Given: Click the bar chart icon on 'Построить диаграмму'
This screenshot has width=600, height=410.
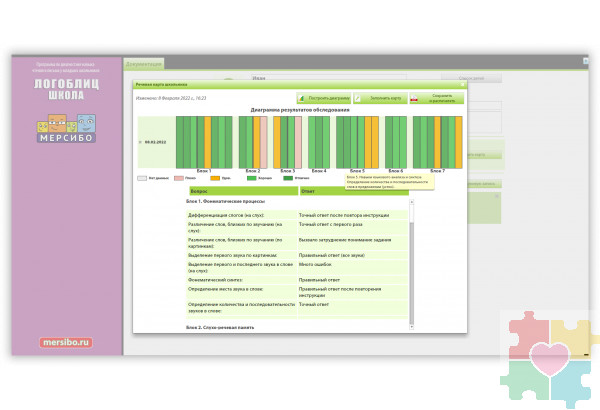Looking at the screenshot, I should pyautogui.click(x=304, y=98).
